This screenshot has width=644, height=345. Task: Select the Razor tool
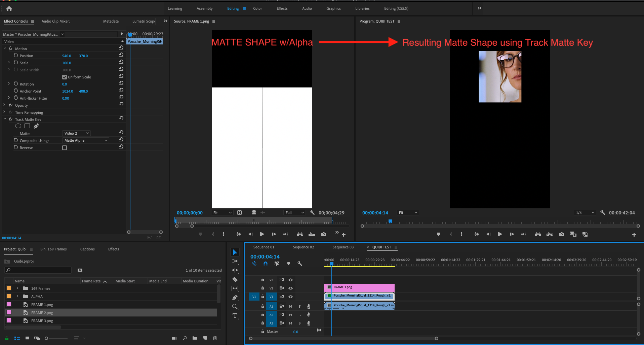pos(235,279)
